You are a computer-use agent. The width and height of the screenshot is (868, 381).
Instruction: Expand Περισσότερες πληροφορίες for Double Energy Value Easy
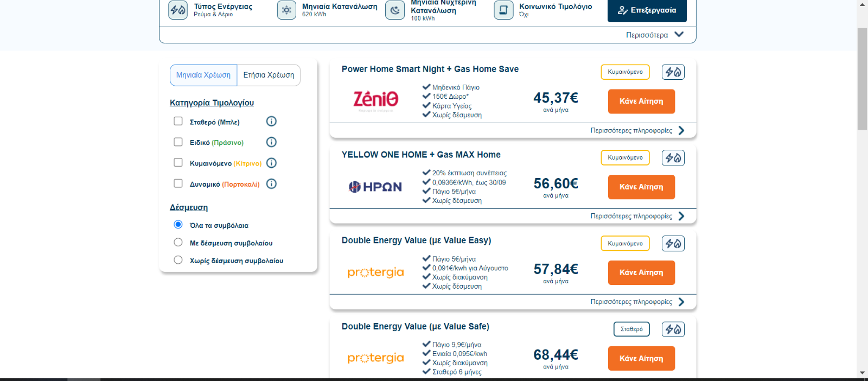[x=637, y=302]
